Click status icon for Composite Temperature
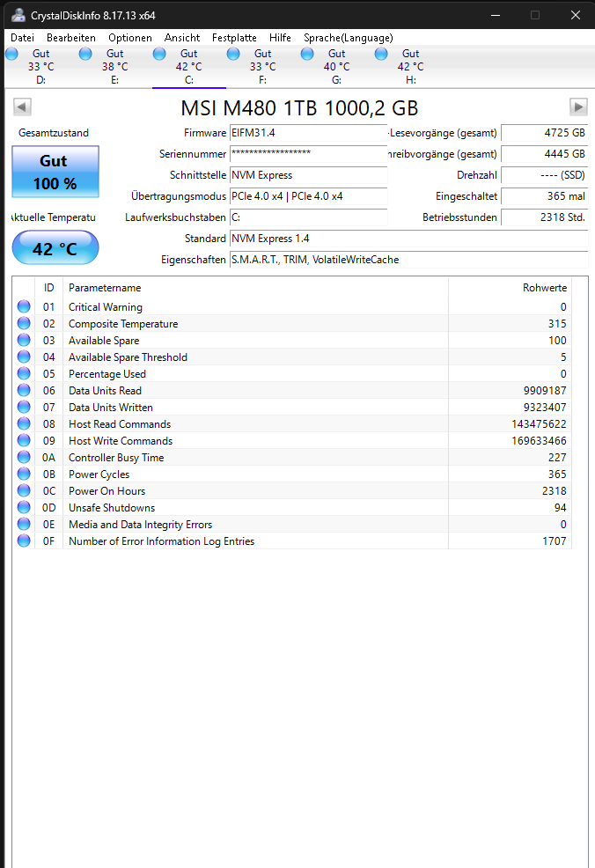Screen dimensions: 595x868 [x=24, y=323]
